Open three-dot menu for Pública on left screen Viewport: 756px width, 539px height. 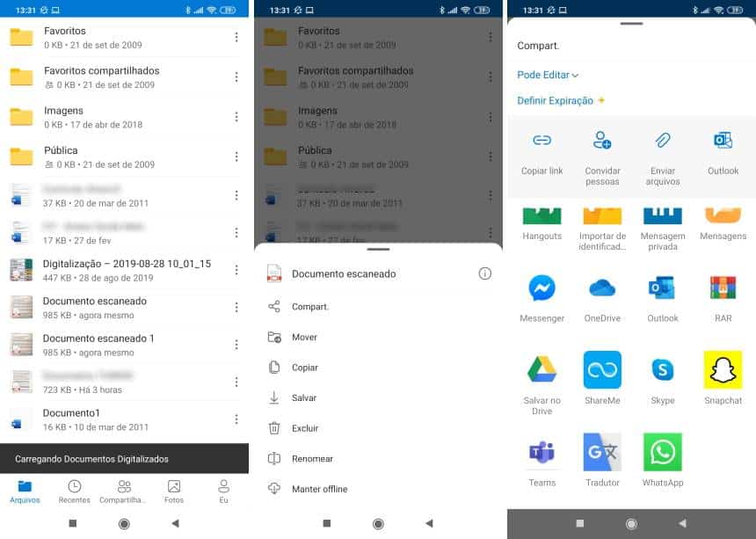click(236, 157)
